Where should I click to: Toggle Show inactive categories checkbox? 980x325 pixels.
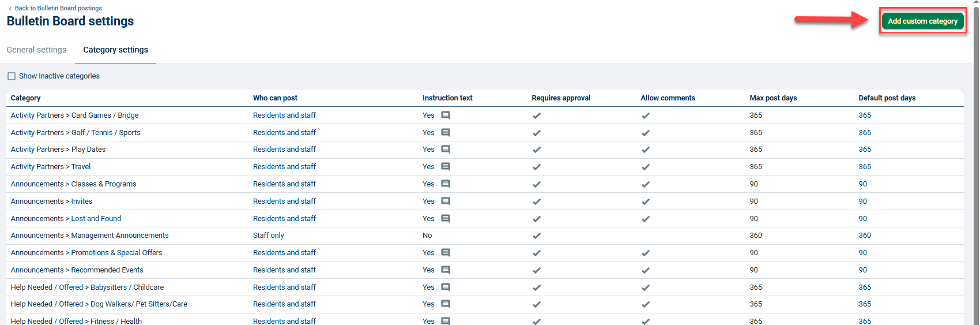pos(12,76)
